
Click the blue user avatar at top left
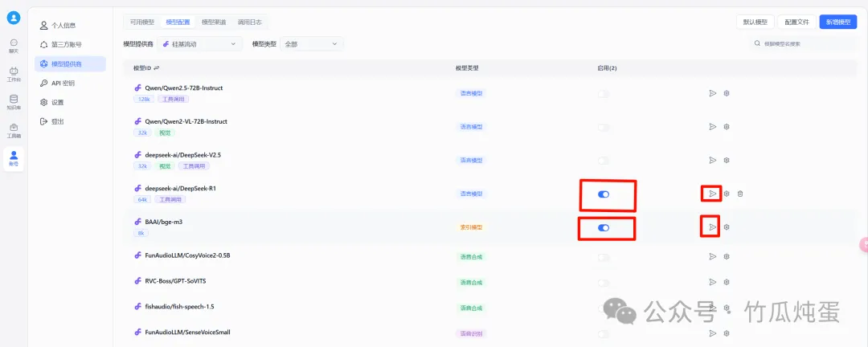pos(14,17)
